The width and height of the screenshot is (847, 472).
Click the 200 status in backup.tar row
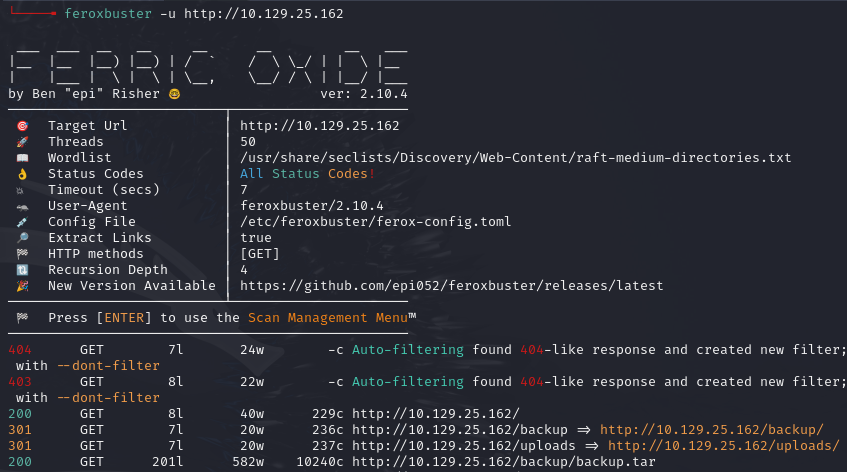(20, 462)
